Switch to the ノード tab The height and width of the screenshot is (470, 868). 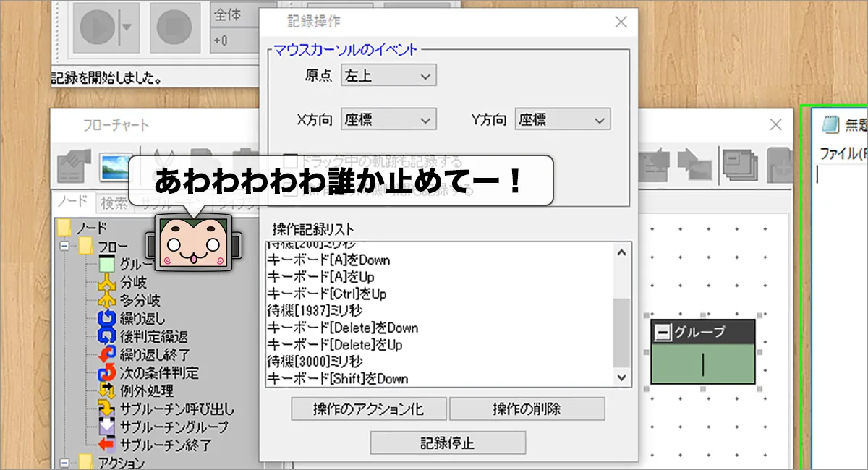(73, 202)
